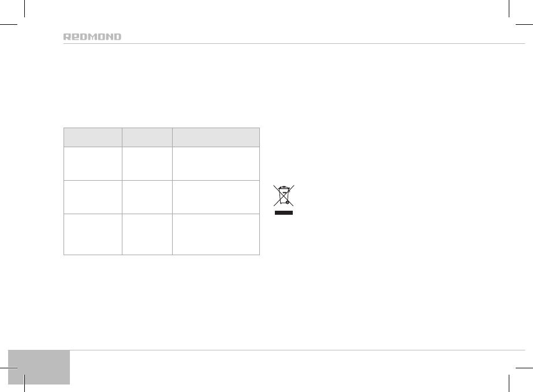Screen dimensions: 533x392
Task: Click last-column cell in second body row
Action: click(216, 197)
